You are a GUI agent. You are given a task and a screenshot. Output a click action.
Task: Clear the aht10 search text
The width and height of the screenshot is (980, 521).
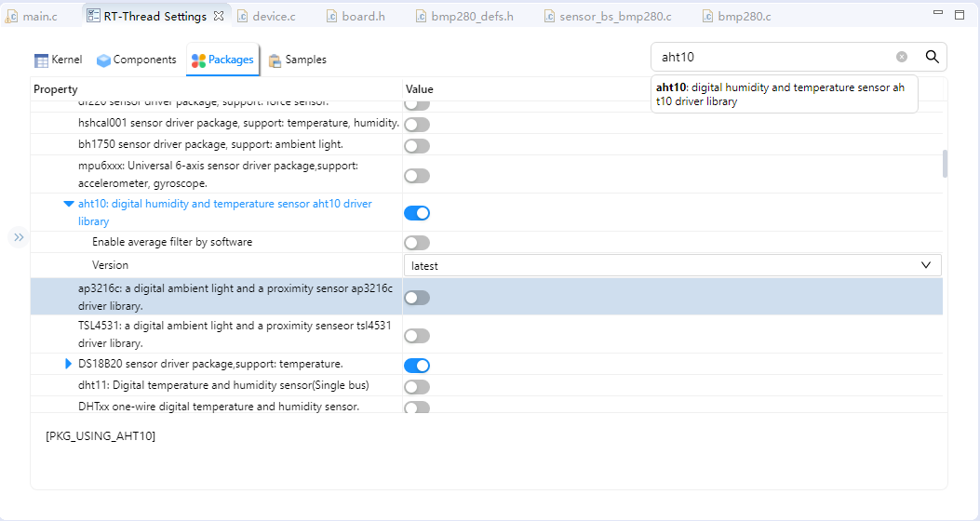(902, 57)
